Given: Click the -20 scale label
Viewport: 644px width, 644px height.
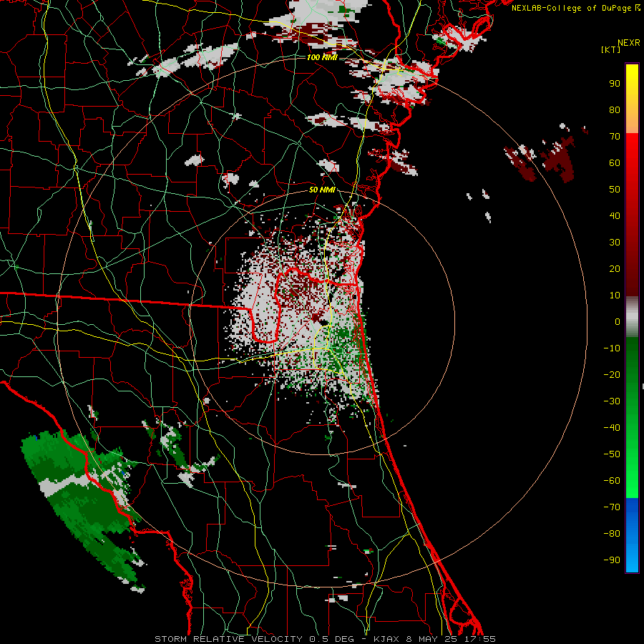Looking at the screenshot, I should coord(612,375).
